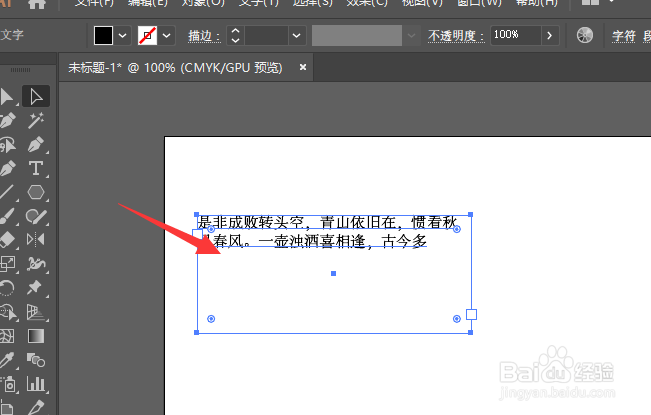Image resolution: width=651 pixels, height=415 pixels.
Task: Select the Shape Builder tool
Action: tap(7, 312)
